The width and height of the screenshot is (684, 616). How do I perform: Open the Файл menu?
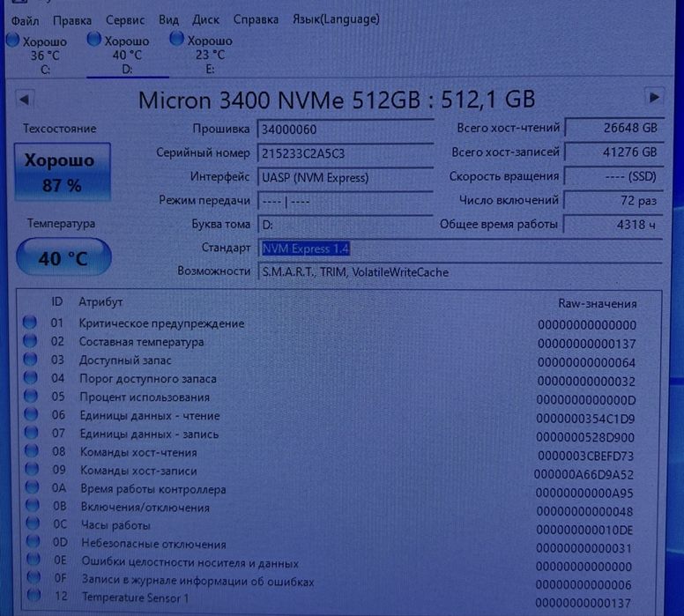pyautogui.click(x=25, y=20)
